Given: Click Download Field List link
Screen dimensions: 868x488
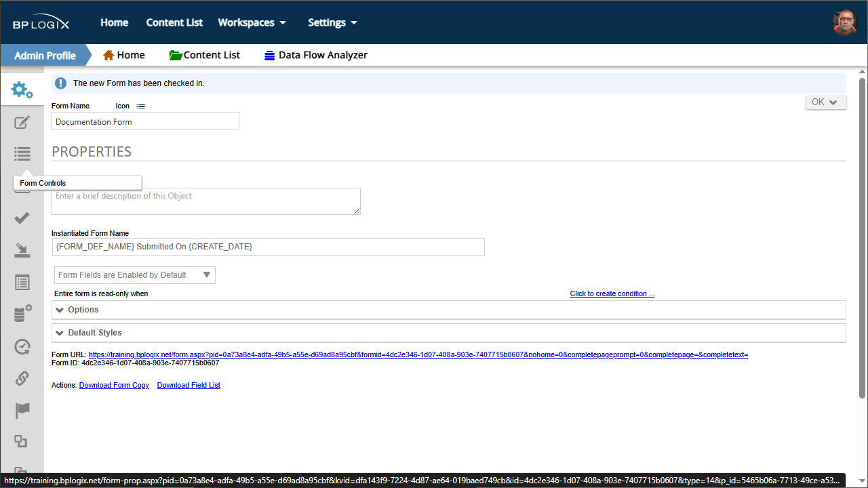Looking at the screenshot, I should 189,385.
